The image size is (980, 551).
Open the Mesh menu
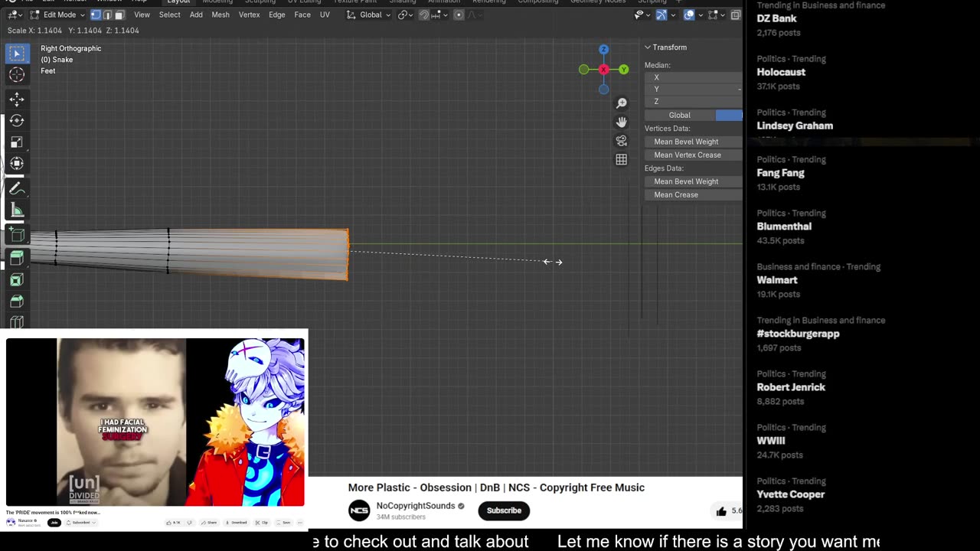(x=220, y=15)
